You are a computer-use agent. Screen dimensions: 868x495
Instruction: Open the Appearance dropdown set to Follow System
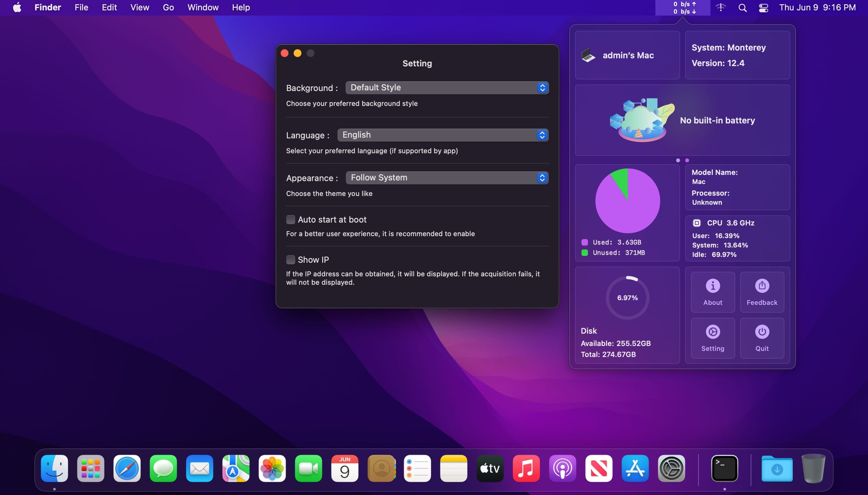[x=447, y=178]
